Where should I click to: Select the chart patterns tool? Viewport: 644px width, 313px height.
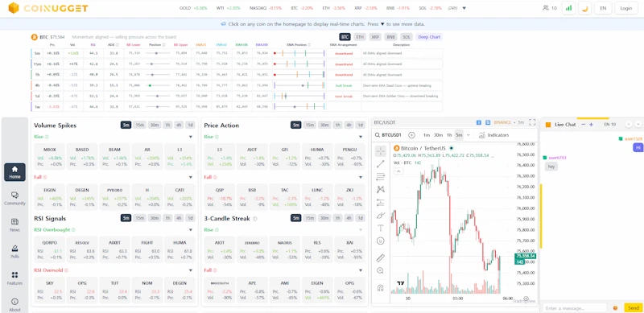[380, 189]
